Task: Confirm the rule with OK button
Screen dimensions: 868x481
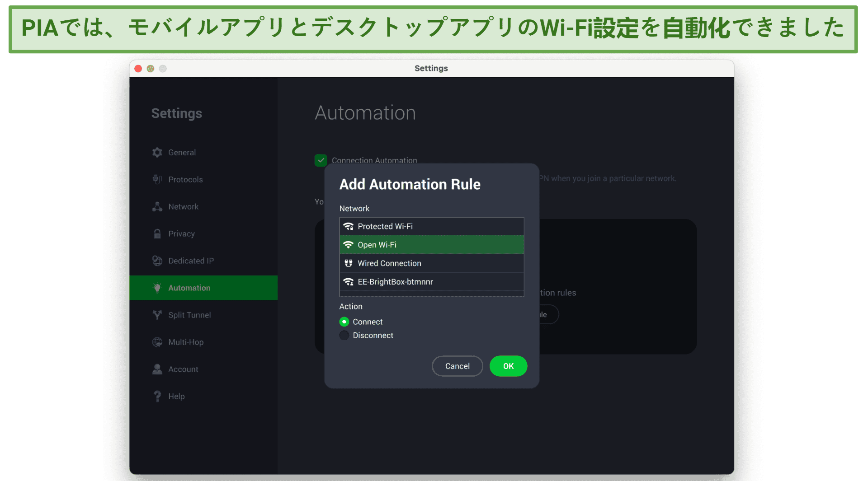Action: pyautogui.click(x=508, y=366)
